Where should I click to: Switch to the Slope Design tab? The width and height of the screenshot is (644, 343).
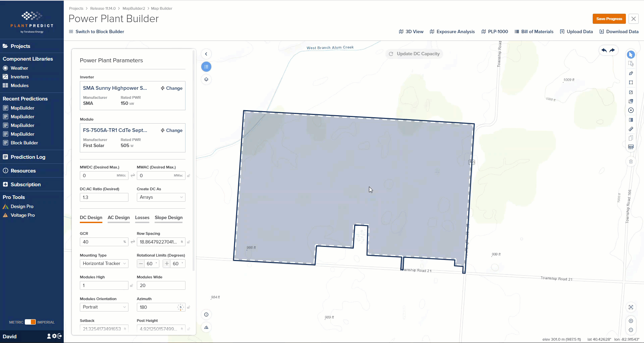[169, 218]
